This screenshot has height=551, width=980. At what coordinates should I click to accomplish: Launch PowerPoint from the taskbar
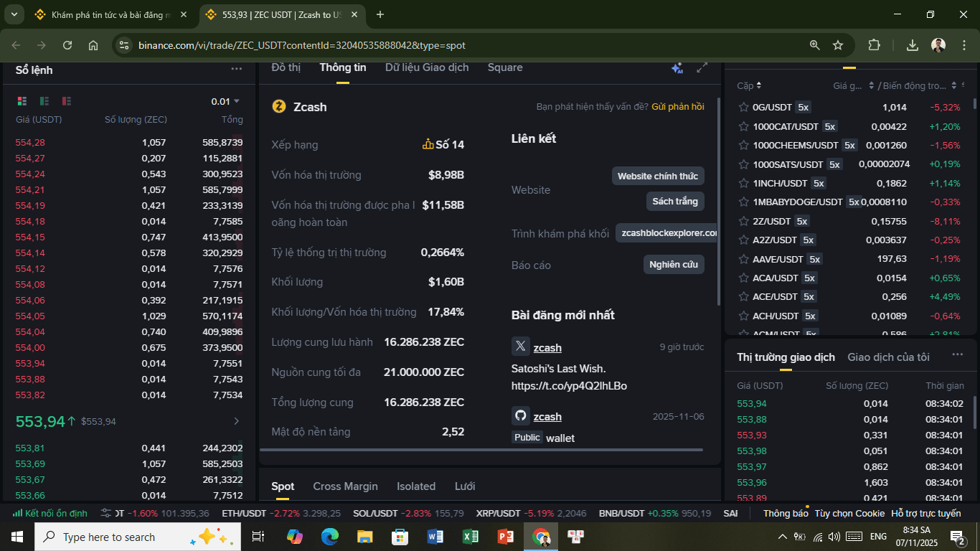pos(506,537)
